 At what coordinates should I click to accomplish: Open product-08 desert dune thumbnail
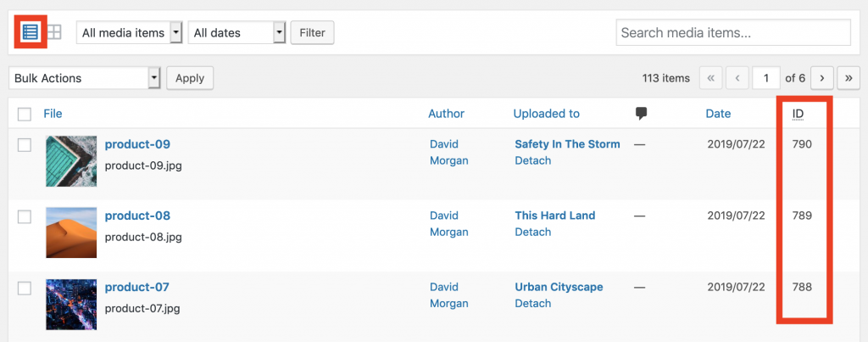(71, 233)
